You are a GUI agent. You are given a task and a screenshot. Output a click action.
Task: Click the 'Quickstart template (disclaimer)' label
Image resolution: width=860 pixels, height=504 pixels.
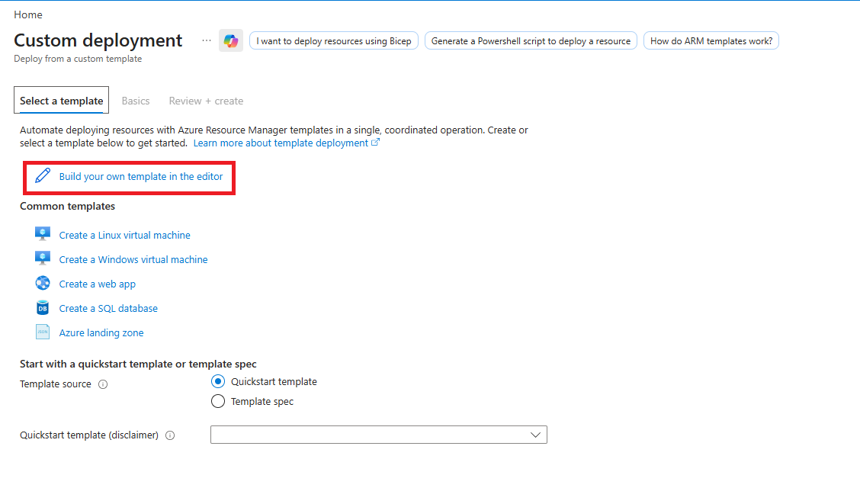coord(89,435)
